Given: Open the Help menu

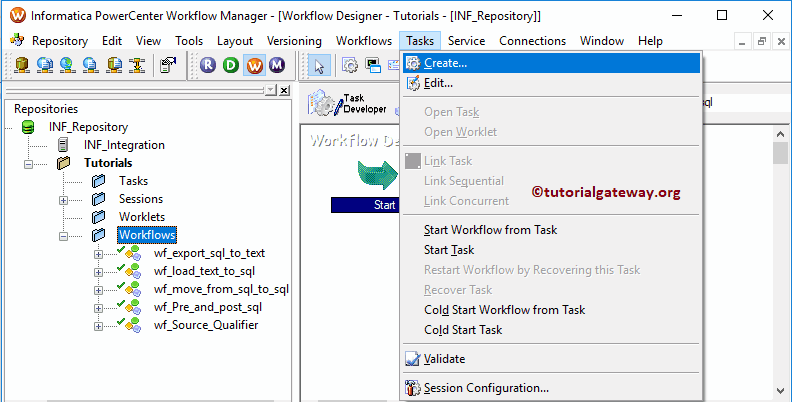Looking at the screenshot, I should (650, 41).
